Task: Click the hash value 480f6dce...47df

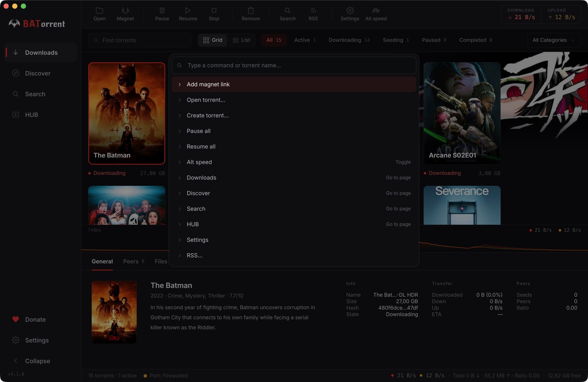Action: coord(398,308)
